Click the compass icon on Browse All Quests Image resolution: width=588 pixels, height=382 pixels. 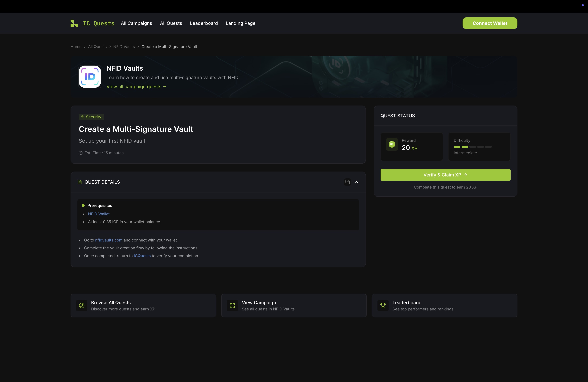[x=82, y=306]
